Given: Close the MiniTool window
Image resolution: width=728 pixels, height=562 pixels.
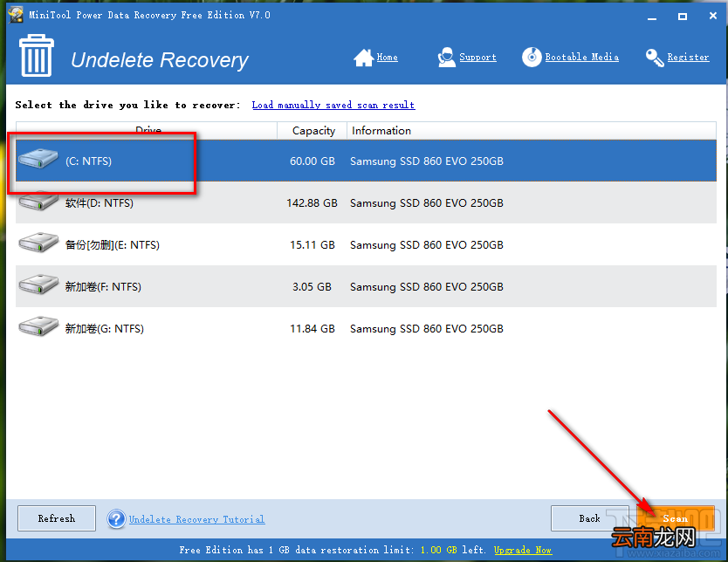Looking at the screenshot, I should pos(713,16).
